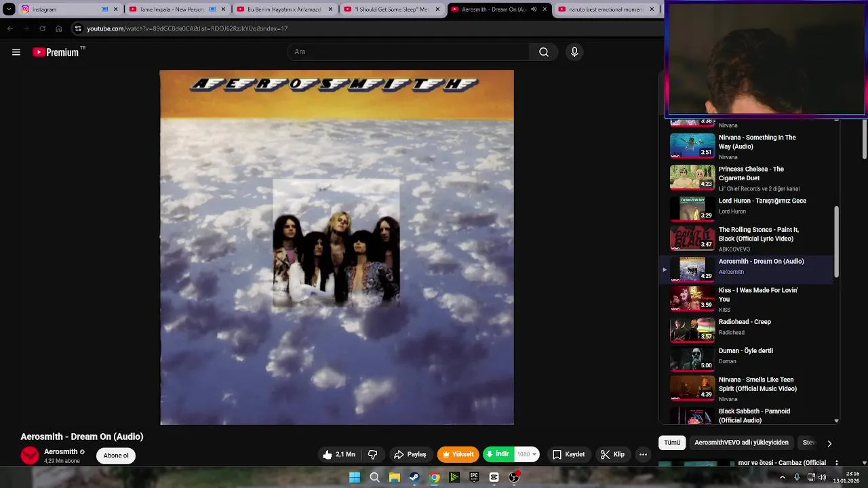Open options for mor ve ötesi video
The height and width of the screenshot is (488, 868).
tap(837, 463)
